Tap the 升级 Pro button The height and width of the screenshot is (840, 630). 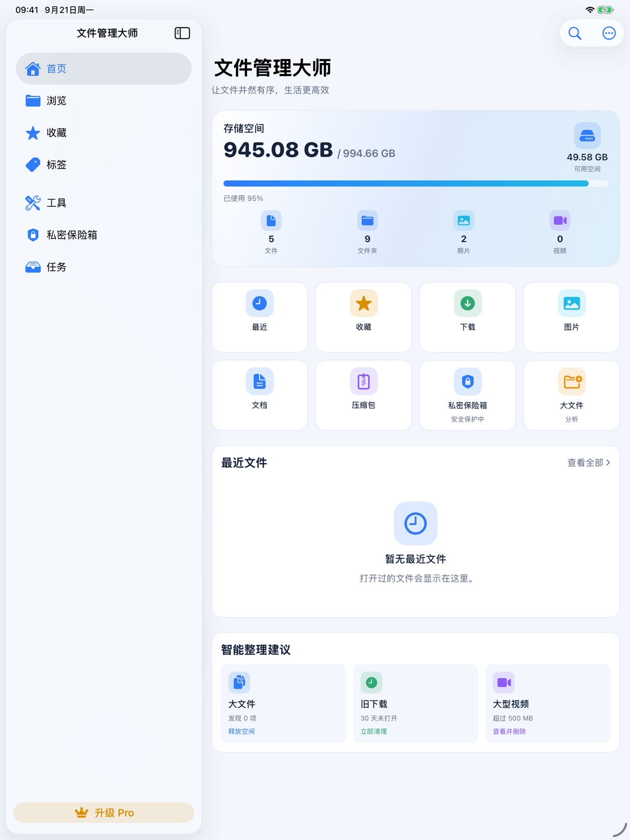pos(104,813)
